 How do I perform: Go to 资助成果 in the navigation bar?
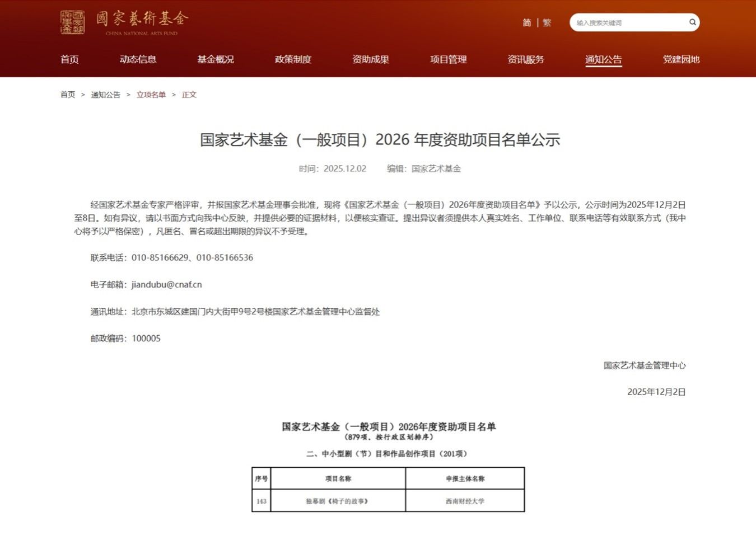click(x=370, y=59)
